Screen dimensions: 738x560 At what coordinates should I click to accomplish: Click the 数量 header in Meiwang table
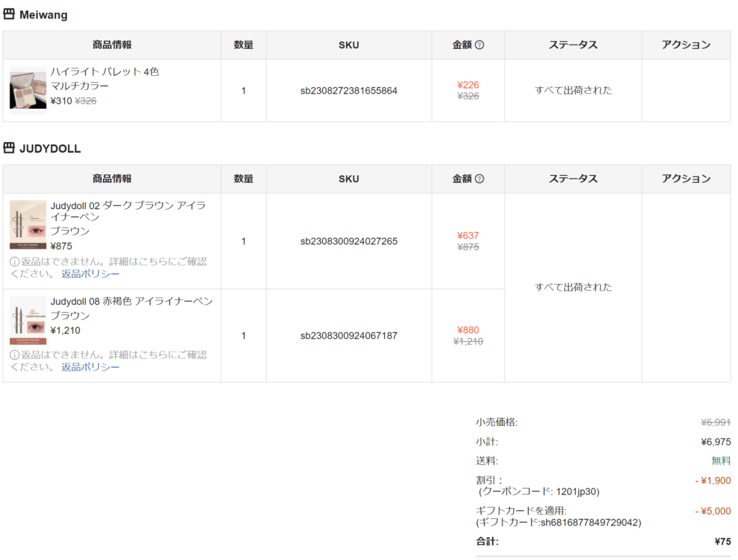click(x=244, y=45)
